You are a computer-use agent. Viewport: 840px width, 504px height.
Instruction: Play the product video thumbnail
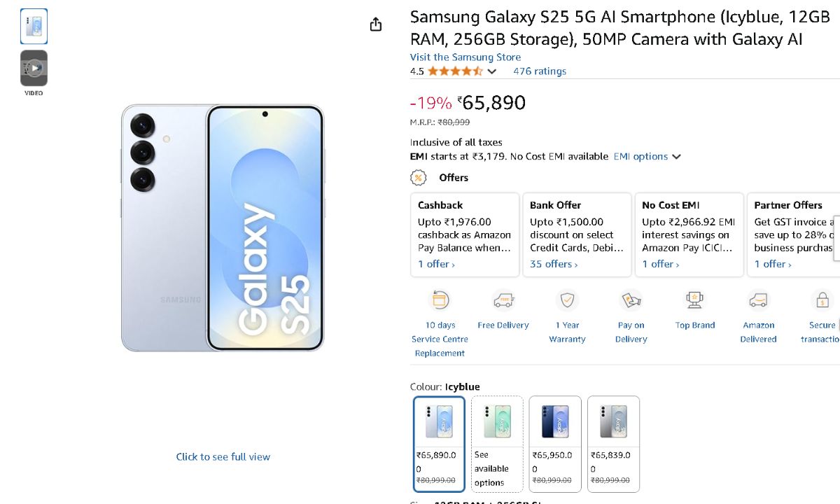point(34,68)
